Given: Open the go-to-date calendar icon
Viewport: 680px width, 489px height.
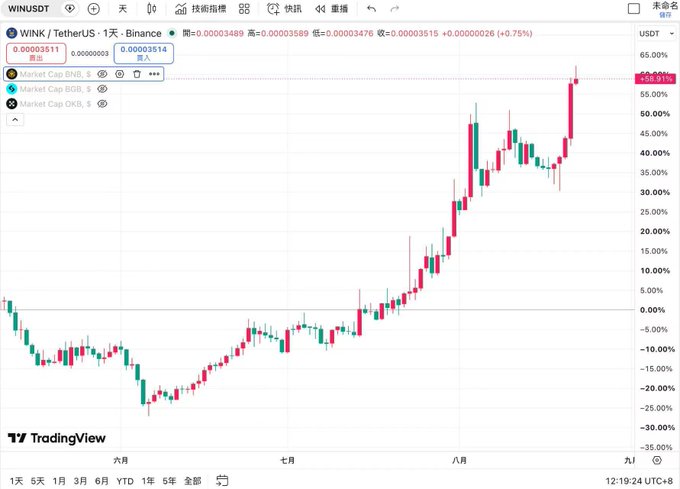Looking at the screenshot, I should click(x=222, y=480).
